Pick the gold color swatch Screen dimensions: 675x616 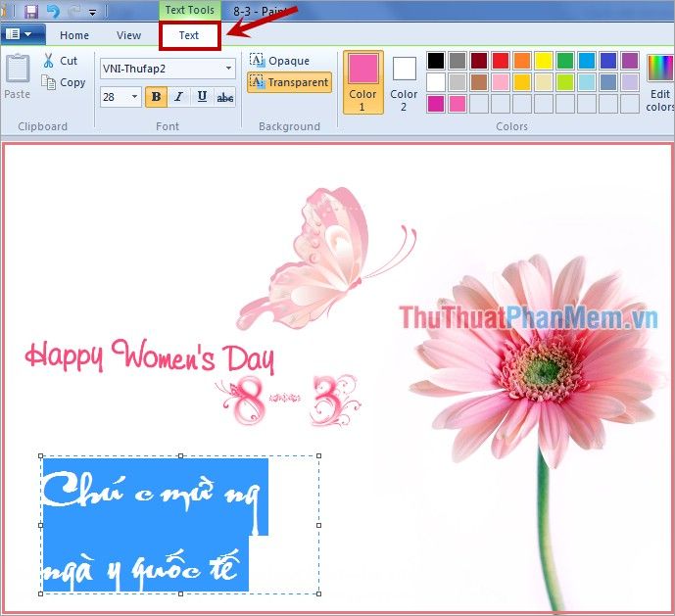pos(522,82)
